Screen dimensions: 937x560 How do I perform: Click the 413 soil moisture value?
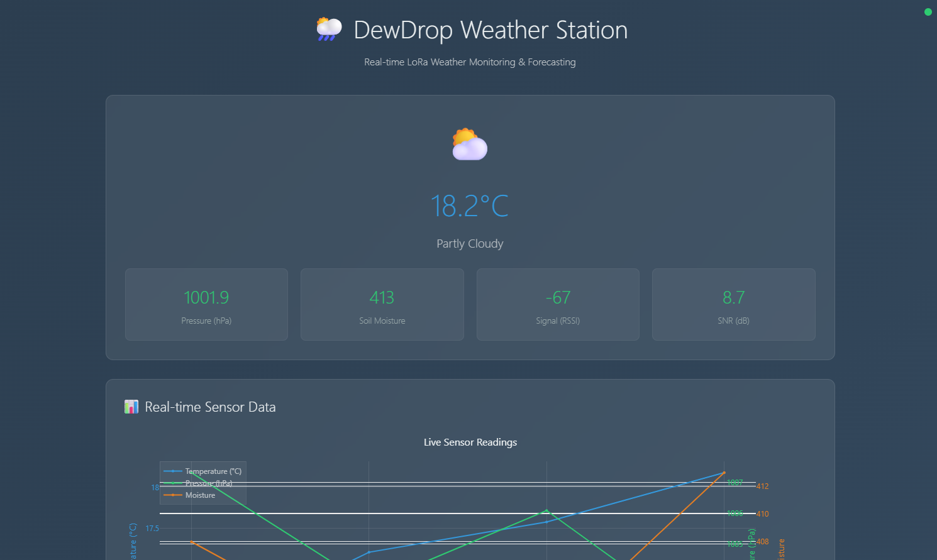382,297
